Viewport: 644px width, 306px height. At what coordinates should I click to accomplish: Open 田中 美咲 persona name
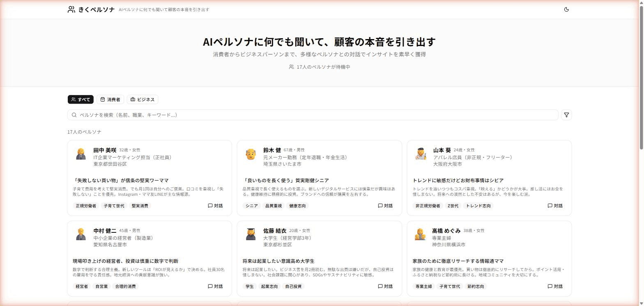[105, 150]
